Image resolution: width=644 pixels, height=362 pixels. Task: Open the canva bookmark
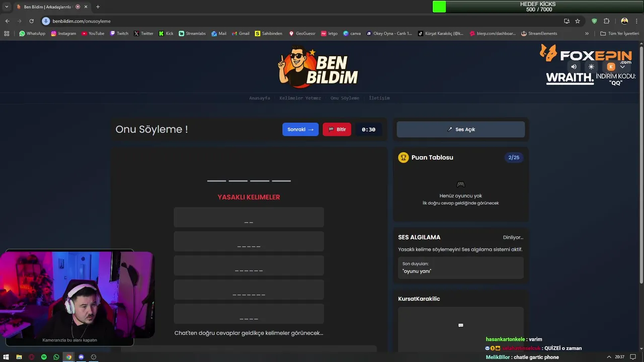click(352, 34)
